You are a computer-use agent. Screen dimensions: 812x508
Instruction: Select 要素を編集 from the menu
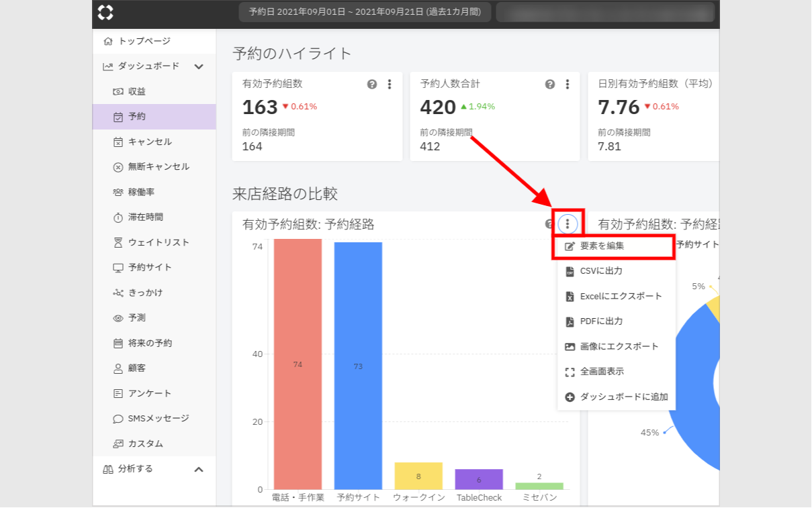point(602,246)
